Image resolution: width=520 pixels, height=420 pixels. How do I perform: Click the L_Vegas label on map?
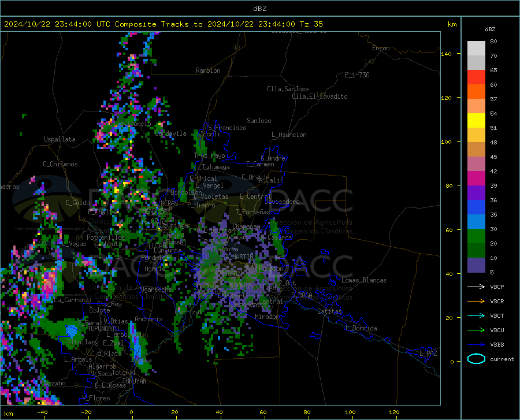pyautogui.click(x=74, y=244)
